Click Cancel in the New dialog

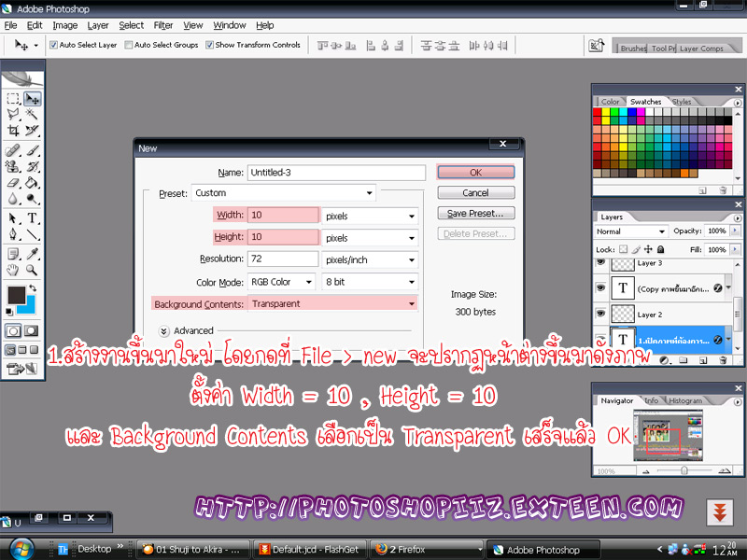coord(476,192)
